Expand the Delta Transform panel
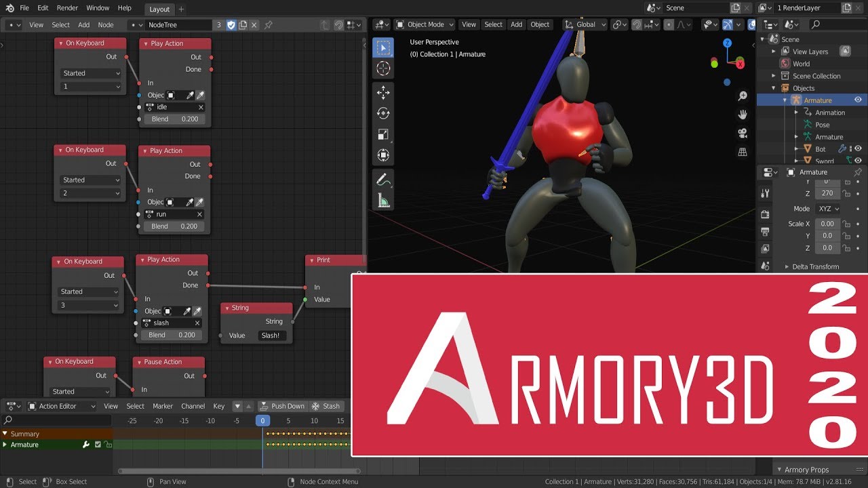Image resolution: width=868 pixels, height=488 pixels. pyautogui.click(x=815, y=267)
